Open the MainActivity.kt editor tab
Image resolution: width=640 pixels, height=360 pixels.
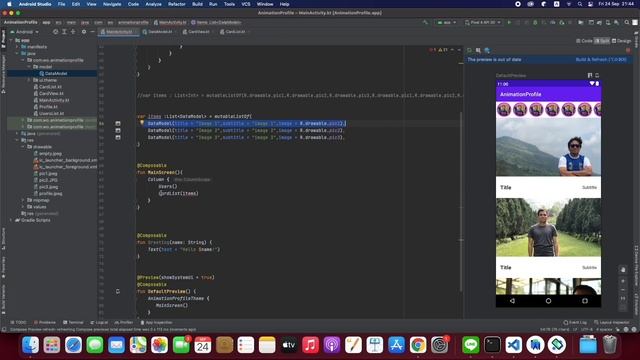click(118, 32)
